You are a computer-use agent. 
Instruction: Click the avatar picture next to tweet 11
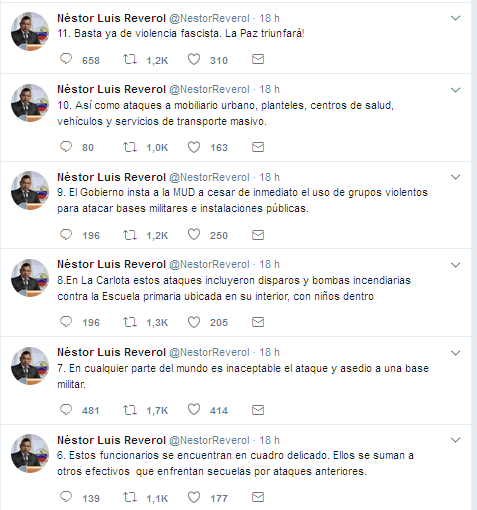[x=30, y=31]
